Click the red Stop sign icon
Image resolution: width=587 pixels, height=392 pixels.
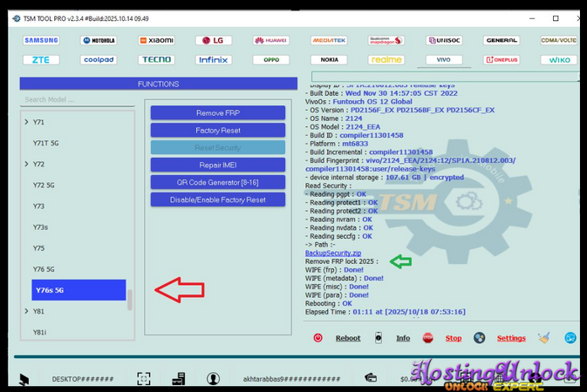[x=428, y=338]
